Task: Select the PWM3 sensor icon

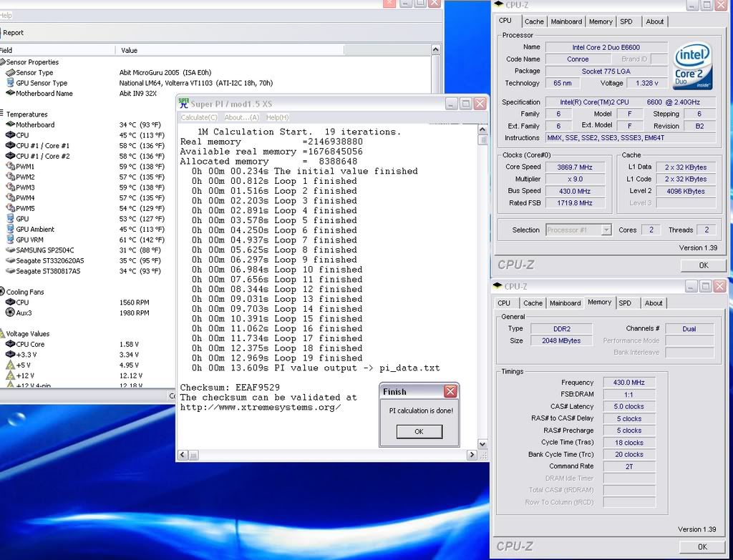Action: 10,187
